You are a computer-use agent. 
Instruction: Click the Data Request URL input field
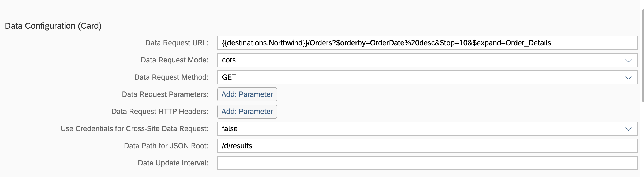pos(429,43)
